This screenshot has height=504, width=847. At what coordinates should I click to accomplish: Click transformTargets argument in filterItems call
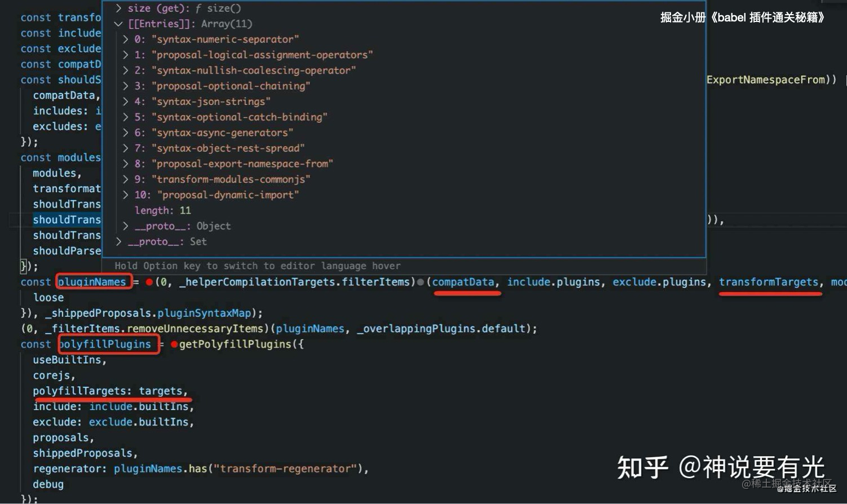click(x=769, y=282)
